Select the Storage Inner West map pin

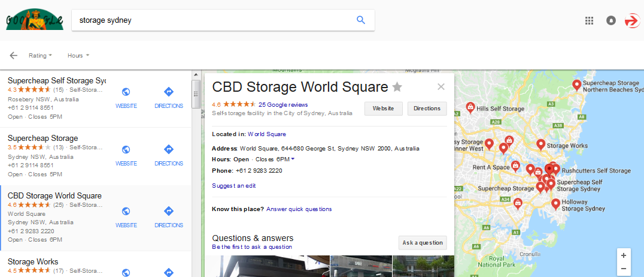[489, 144]
